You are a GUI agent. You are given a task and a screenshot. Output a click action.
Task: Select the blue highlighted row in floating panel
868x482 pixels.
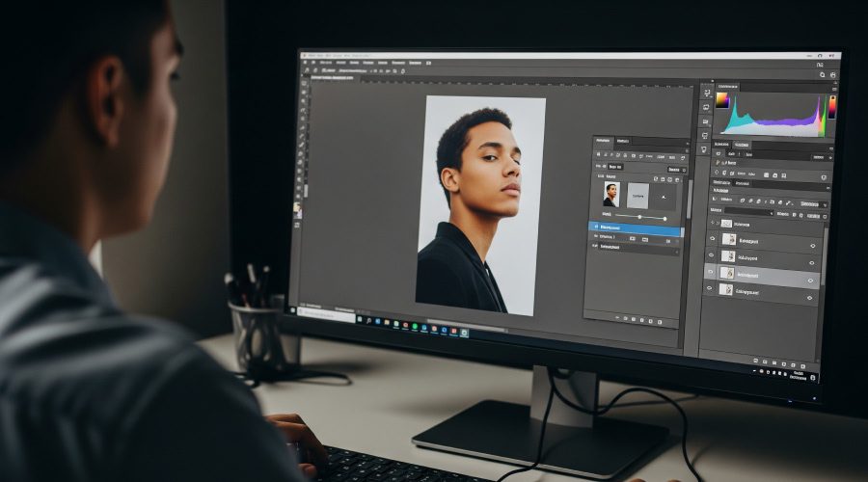coord(637,229)
